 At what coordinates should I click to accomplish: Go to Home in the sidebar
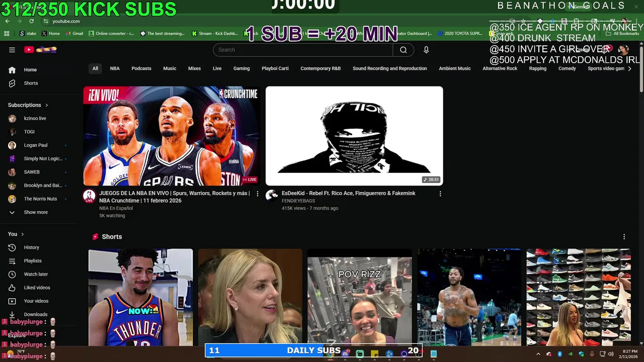pos(39,70)
